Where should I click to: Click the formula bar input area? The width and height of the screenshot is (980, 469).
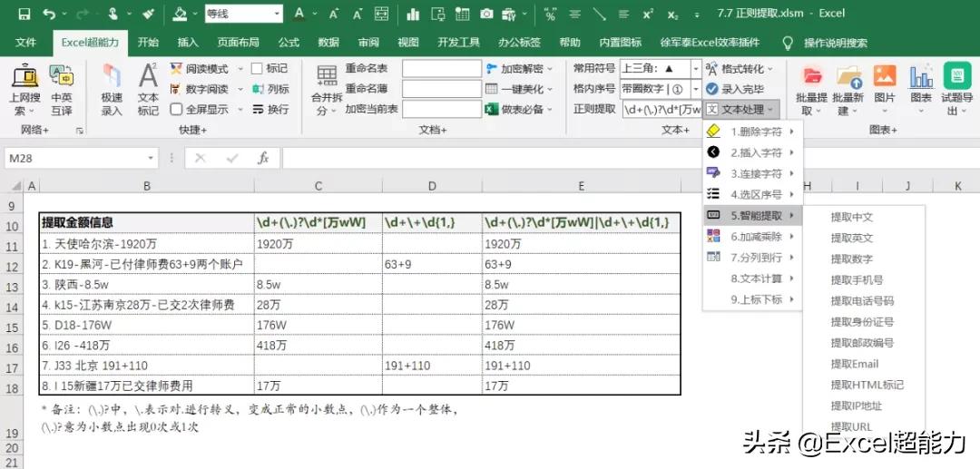[630, 158]
